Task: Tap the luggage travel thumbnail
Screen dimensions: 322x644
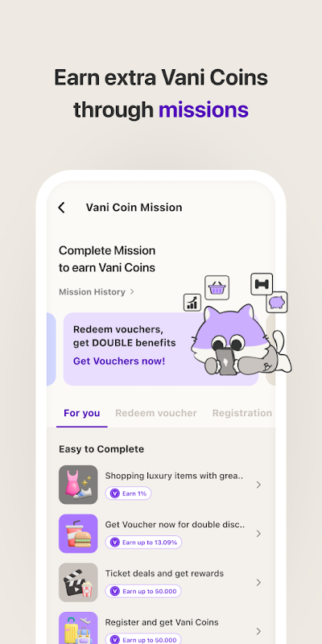Action: point(78,628)
